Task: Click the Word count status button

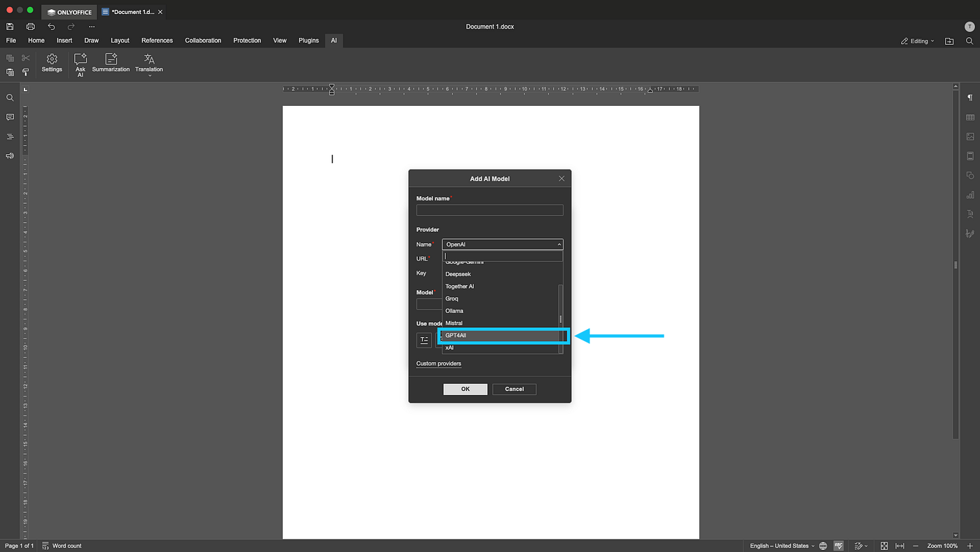Action: tap(62, 546)
